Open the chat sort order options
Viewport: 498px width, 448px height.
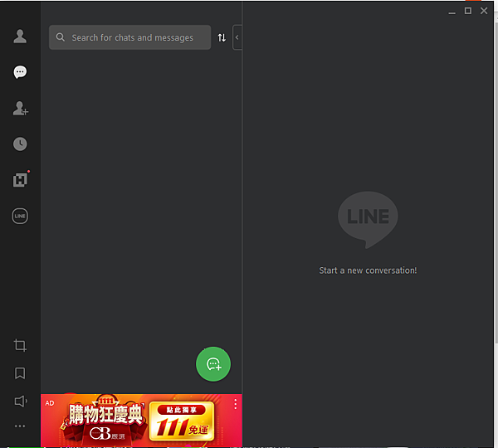pyautogui.click(x=222, y=37)
